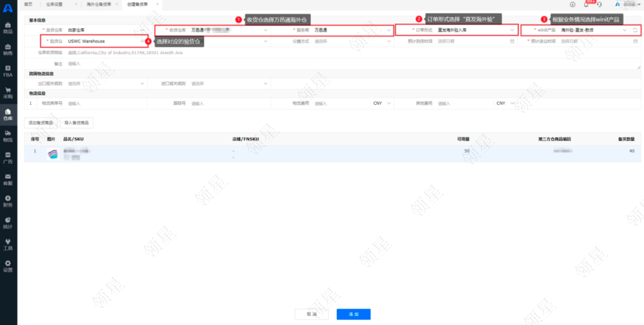
Task: Open 物流 (Logistics) truck icon
Action: click(8, 135)
